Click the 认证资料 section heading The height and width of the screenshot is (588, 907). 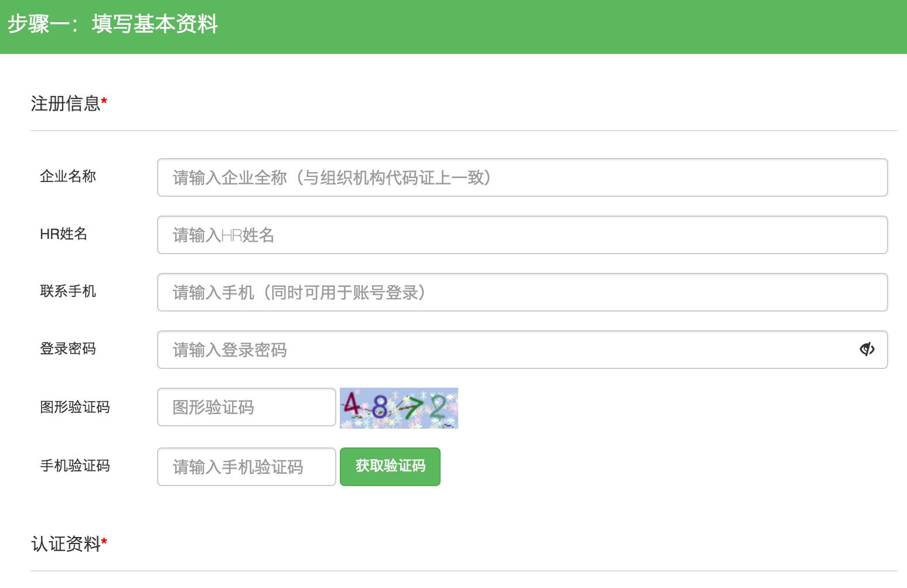click(66, 544)
